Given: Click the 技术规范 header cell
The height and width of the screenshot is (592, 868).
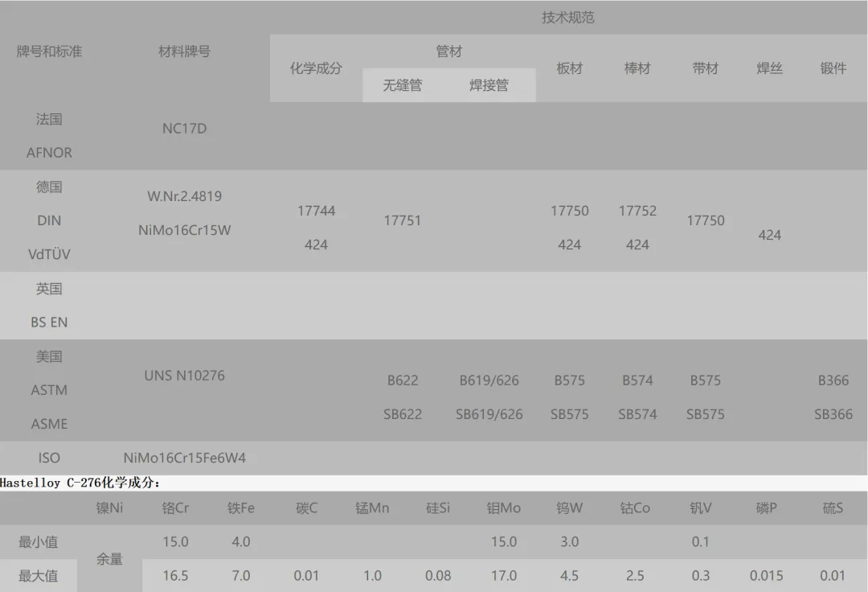Looking at the screenshot, I should 568,18.
